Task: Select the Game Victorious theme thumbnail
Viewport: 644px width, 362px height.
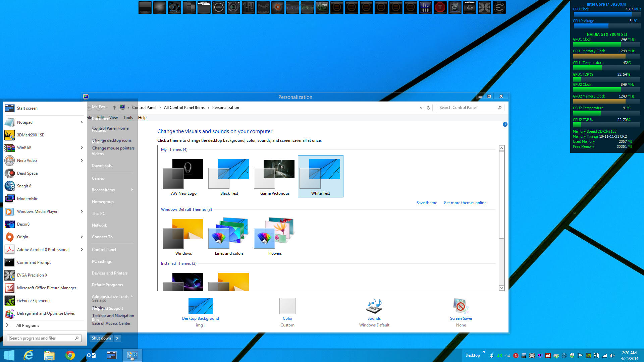Action: coord(275,174)
